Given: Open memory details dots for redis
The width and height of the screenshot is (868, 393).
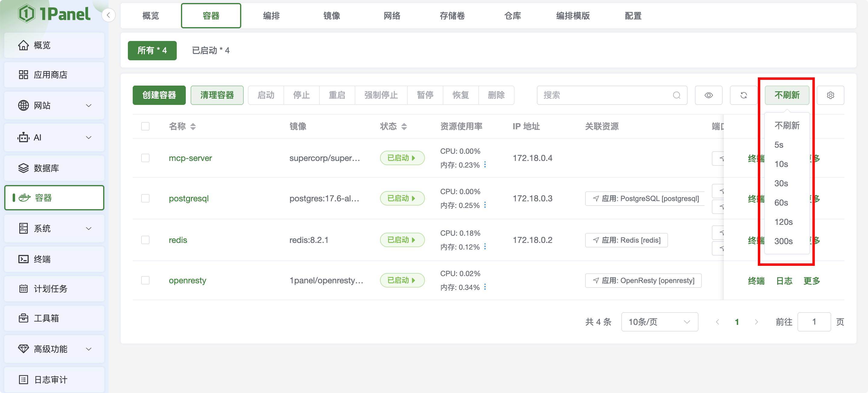Looking at the screenshot, I should click(485, 247).
